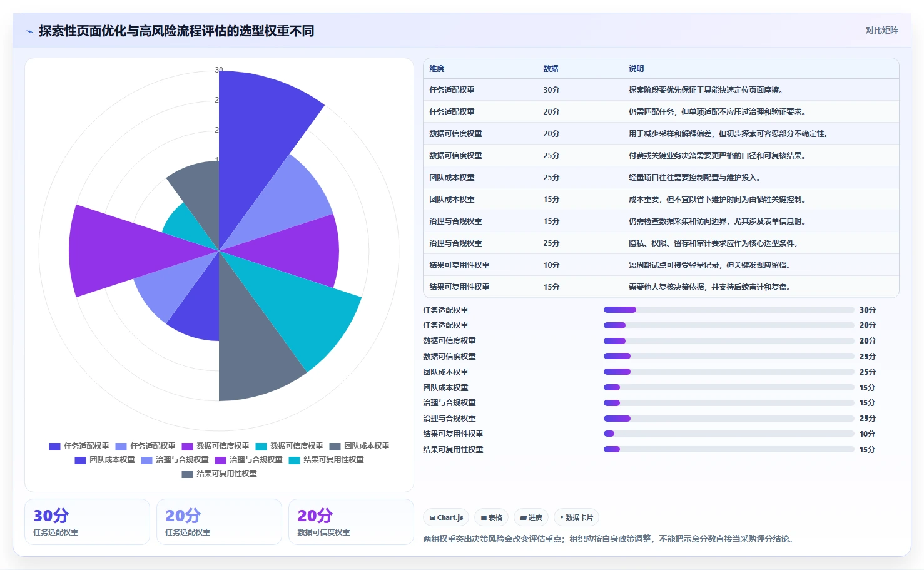This screenshot has height=570, width=924.
Task: Open the 30分 任务适配权重 stat card
Action: coord(87,522)
